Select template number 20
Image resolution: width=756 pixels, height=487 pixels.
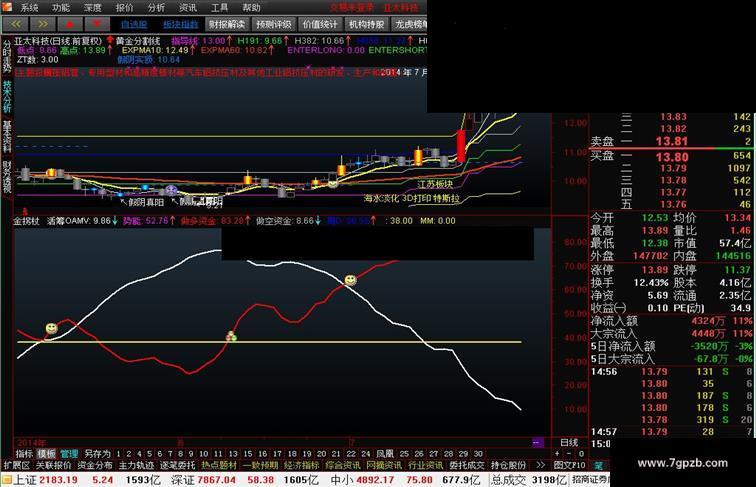tap(321, 454)
